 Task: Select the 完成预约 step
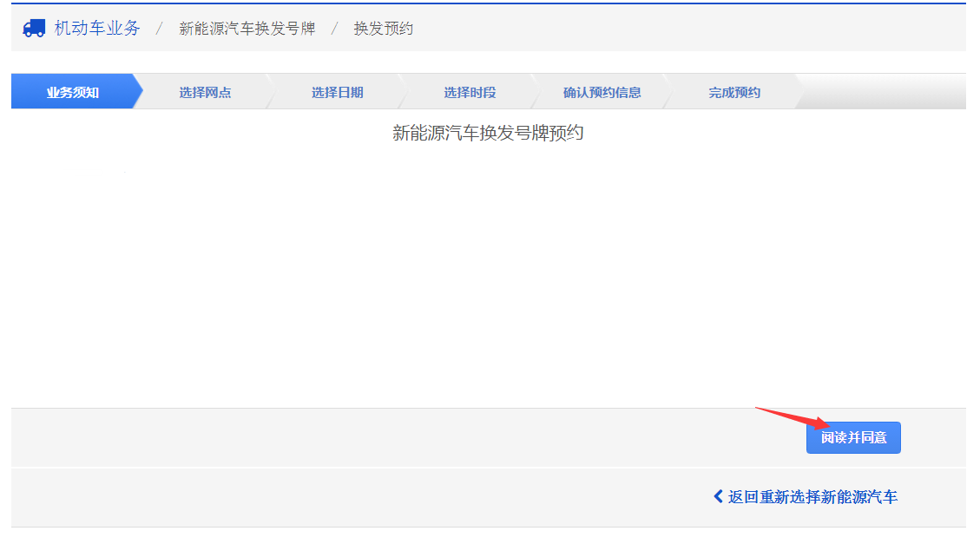pos(733,92)
